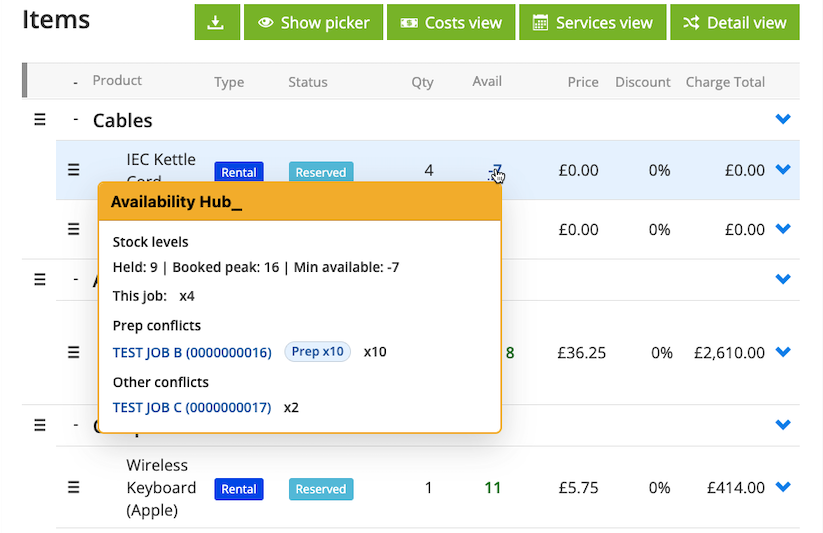
Task: Click quantity 1 on Wireless Keyboard row
Action: click(428, 488)
